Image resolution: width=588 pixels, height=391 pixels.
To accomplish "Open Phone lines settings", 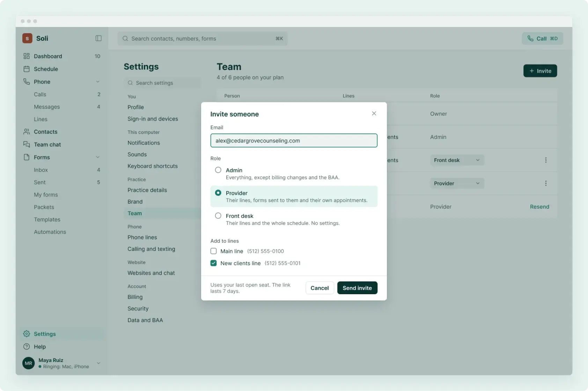I will (142, 237).
